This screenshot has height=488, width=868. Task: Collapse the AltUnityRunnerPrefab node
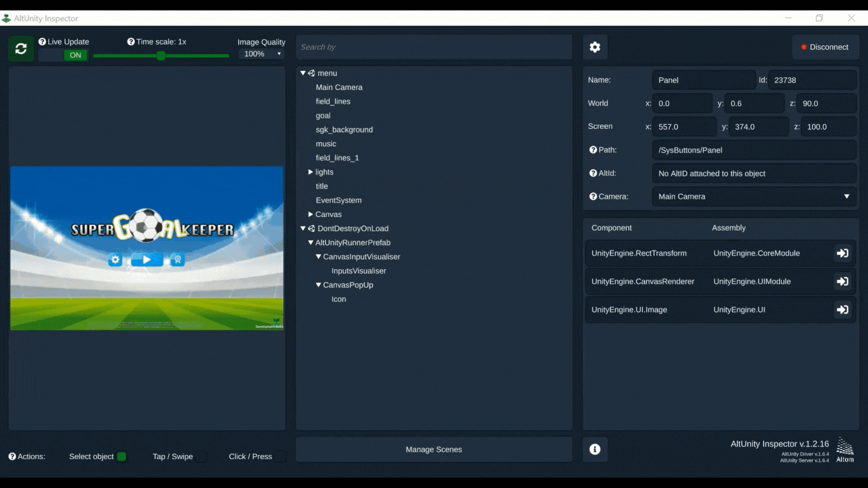(311, 243)
